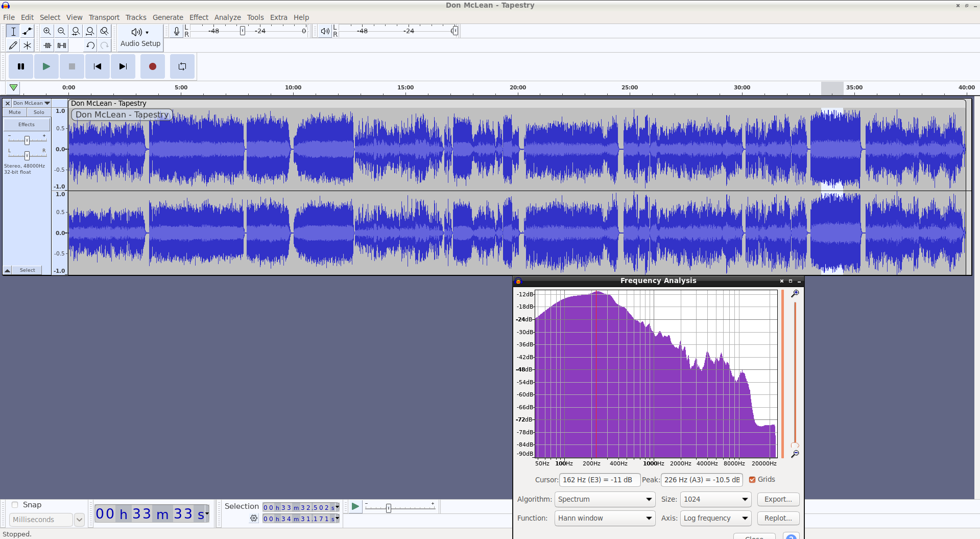980x539 pixels.
Task: Click the Peak frequency readout field
Action: (x=702, y=480)
